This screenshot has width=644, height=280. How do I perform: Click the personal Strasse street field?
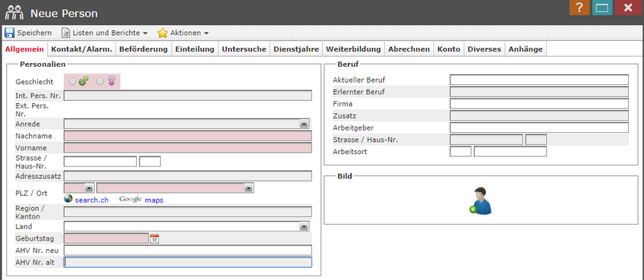point(100,162)
